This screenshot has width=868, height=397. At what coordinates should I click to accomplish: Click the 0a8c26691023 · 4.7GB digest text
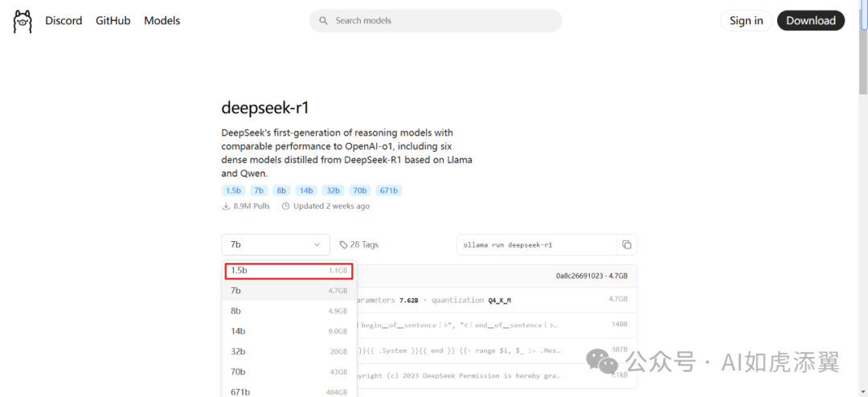click(x=592, y=275)
